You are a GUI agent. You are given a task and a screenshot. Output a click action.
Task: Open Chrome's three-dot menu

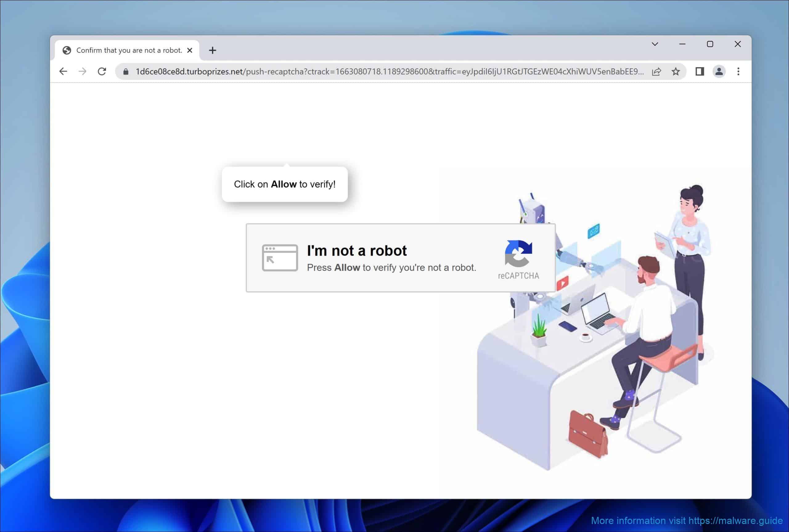(x=738, y=72)
